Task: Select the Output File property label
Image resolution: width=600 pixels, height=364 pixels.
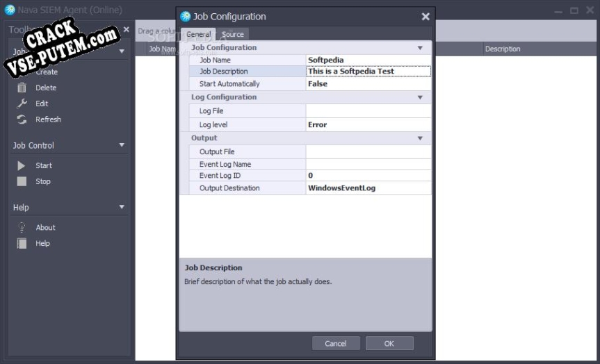Action: [217, 152]
